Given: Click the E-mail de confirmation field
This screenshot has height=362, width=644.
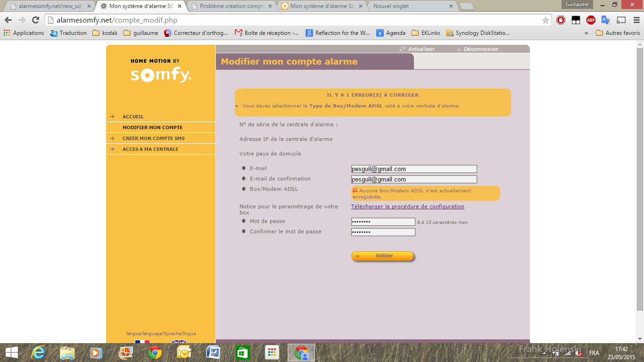Looking at the screenshot, I should point(414,180).
